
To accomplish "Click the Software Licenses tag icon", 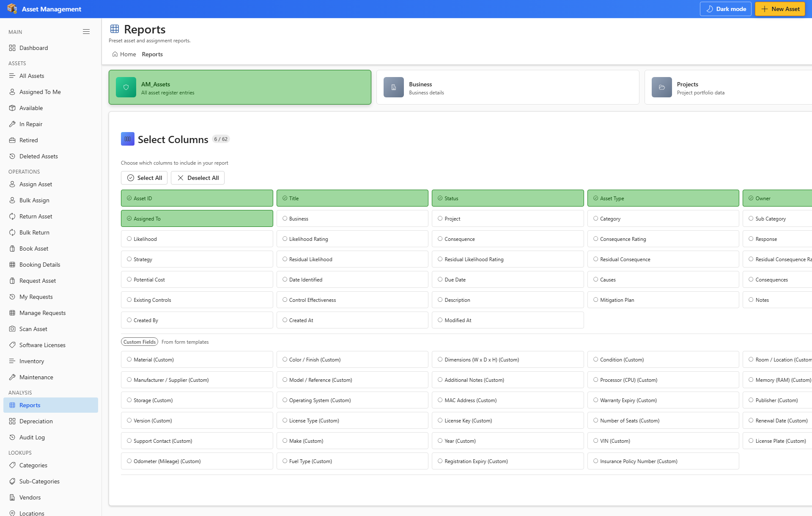I will coord(12,345).
